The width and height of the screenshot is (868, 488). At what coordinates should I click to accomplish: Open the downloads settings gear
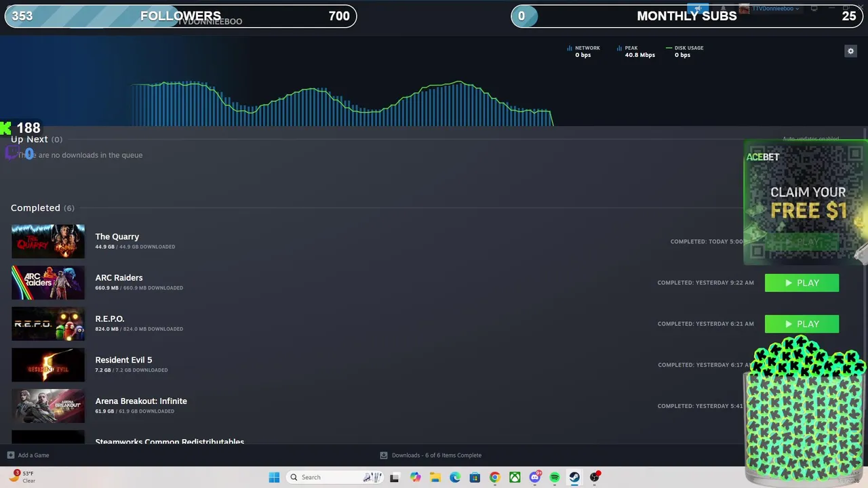pyautogui.click(x=850, y=51)
